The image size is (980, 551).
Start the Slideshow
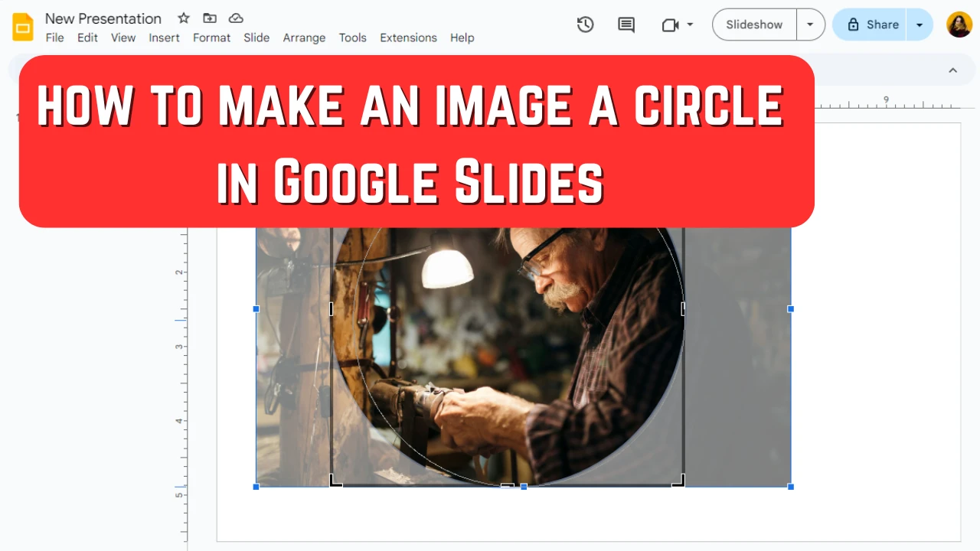[x=753, y=24]
